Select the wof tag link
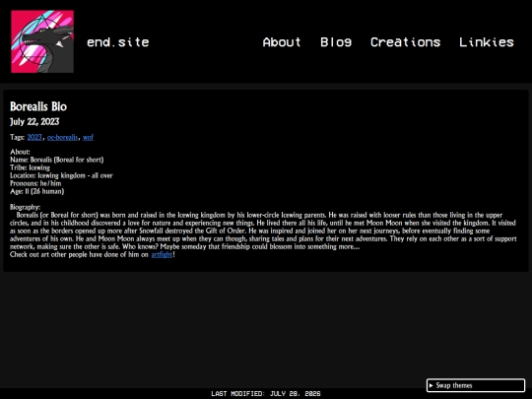This screenshot has width=532, height=399. 88,137
